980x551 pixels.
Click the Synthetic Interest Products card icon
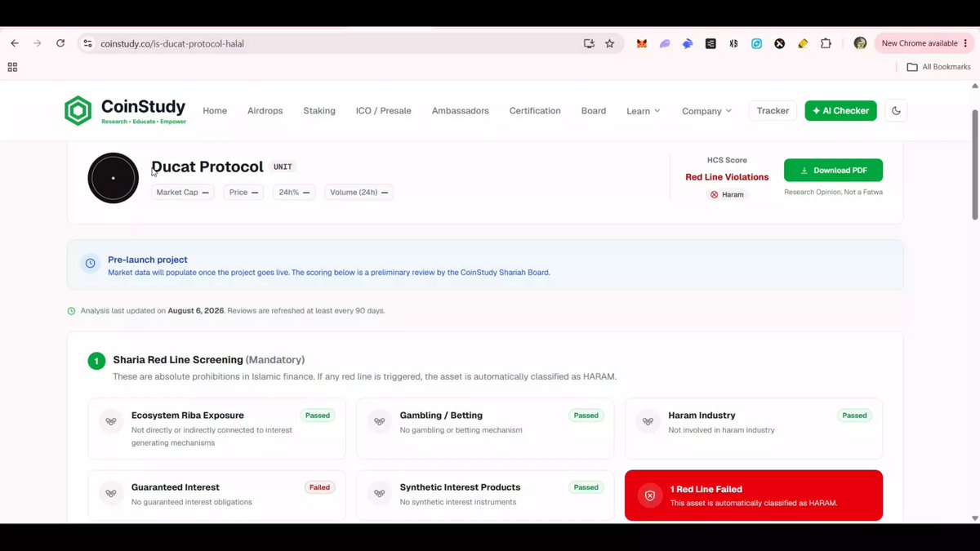380,493
